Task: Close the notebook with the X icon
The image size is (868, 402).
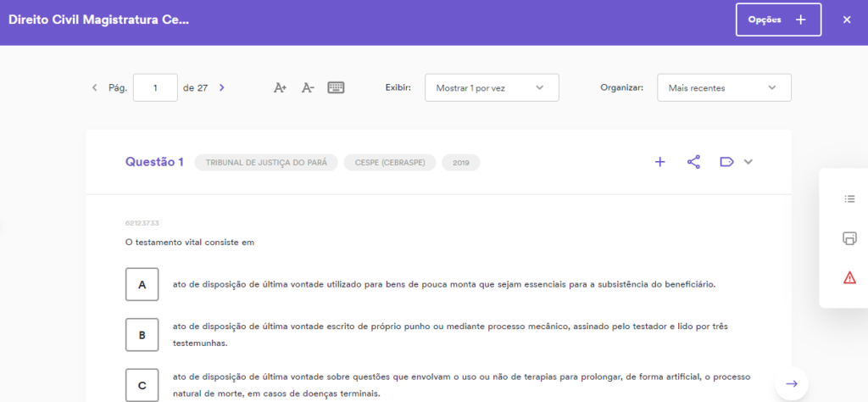Action: 847,20
